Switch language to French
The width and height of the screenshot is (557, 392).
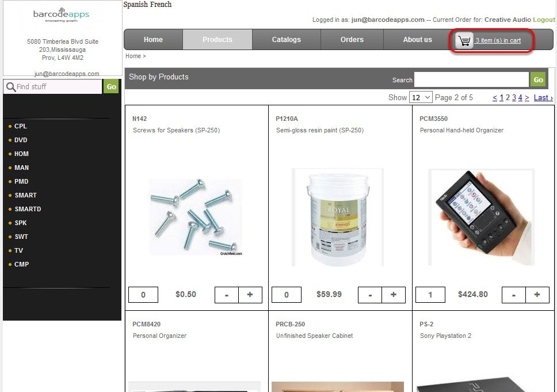click(x=161, y=4)
